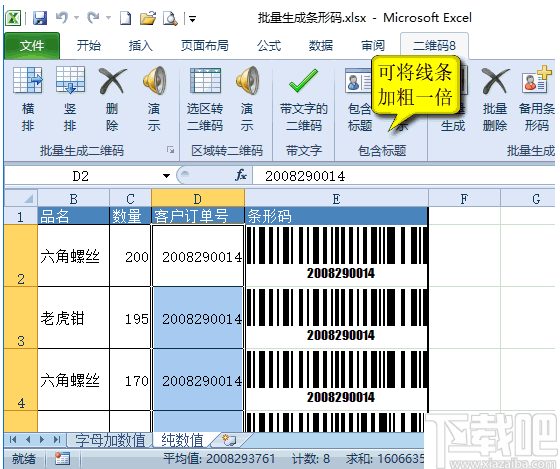The image size is (560, 469).
Task: Click the 数量 header cell
Action: [x=130, y=216]
